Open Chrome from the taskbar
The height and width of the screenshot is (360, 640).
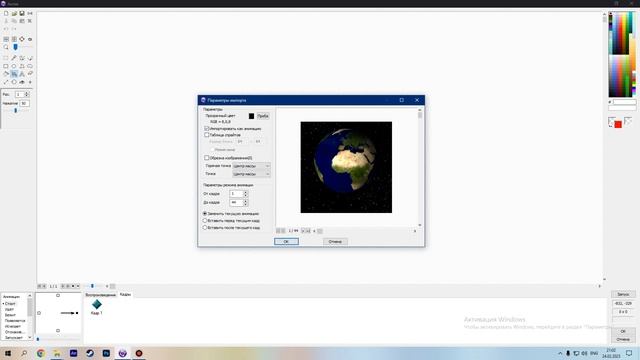40,353
